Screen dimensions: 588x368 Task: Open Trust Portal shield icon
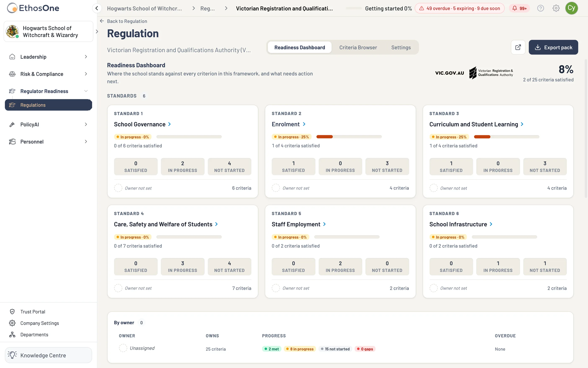tap(12, 311)
